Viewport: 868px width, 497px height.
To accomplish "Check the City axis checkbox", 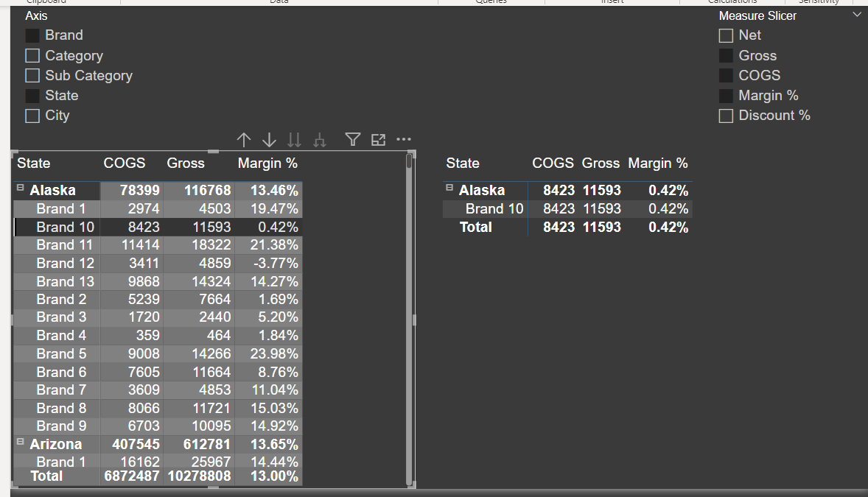I will pyautogui.click(x=32, y=116).
